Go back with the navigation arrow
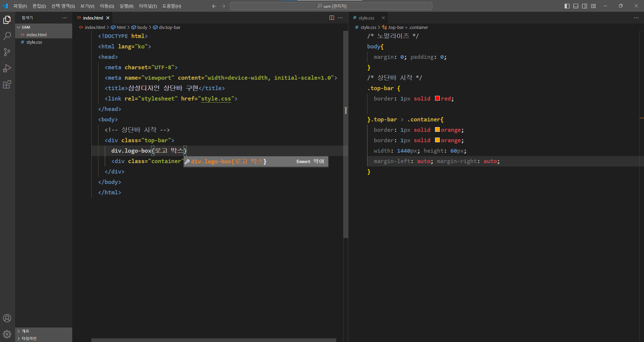This screenshot has height=342, width=644. [x=214, y=6]
